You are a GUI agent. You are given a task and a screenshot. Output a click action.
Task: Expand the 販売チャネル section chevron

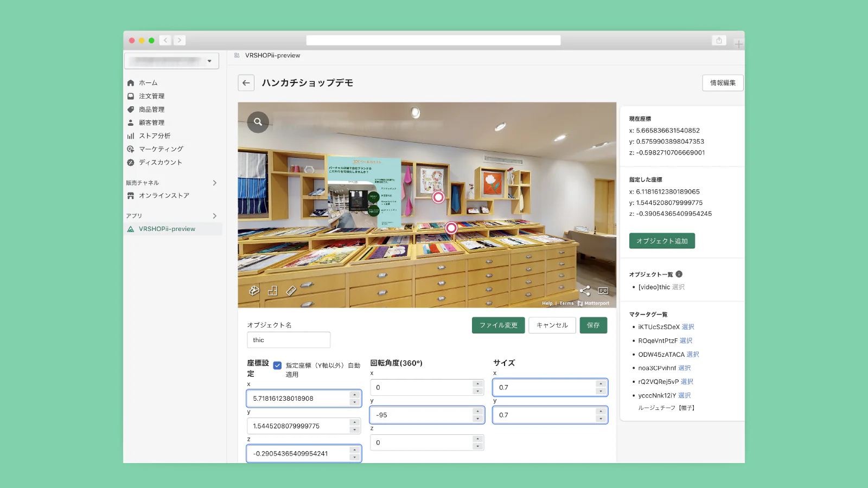215,183
